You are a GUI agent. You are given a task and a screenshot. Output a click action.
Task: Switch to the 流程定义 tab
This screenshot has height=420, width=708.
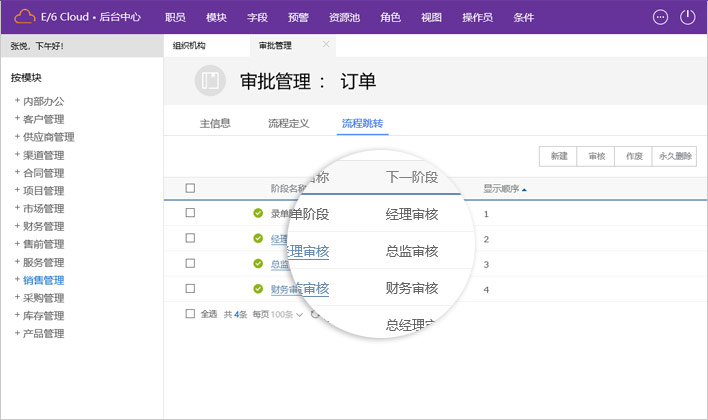pyautogui.click(x=288, y=124)
